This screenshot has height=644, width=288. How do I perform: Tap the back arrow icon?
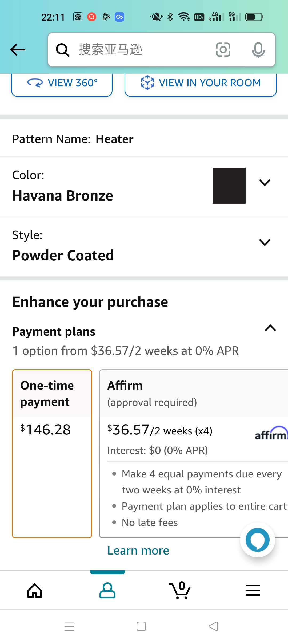[18, 50]
